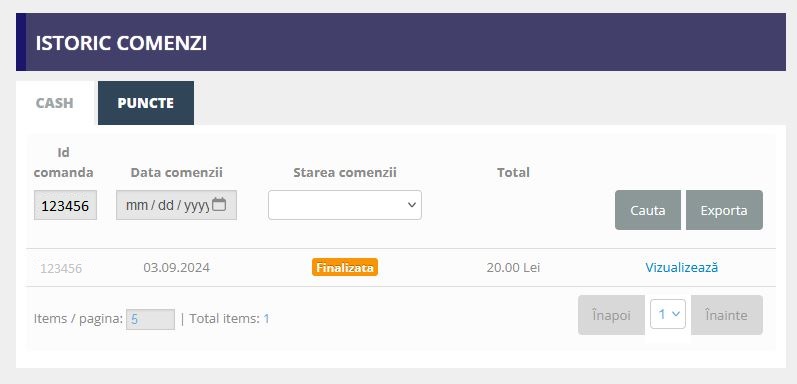
Task: Click the Cauta button
Action: tap(648, 210)
